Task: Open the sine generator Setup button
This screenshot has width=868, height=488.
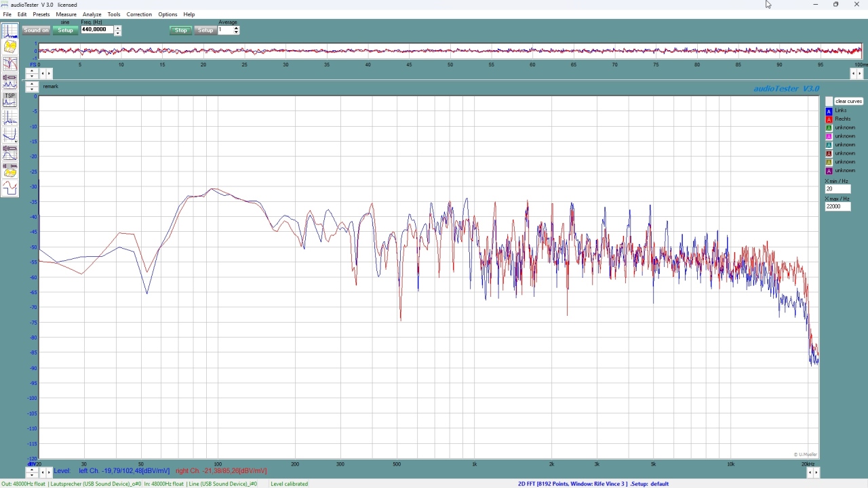Action: point(65,30)
